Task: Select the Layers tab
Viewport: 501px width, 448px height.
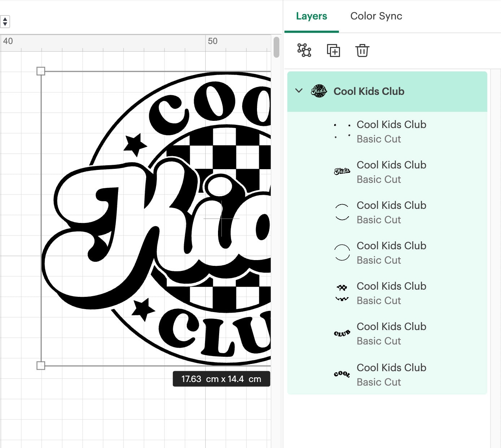Action: tap(311, 16)
